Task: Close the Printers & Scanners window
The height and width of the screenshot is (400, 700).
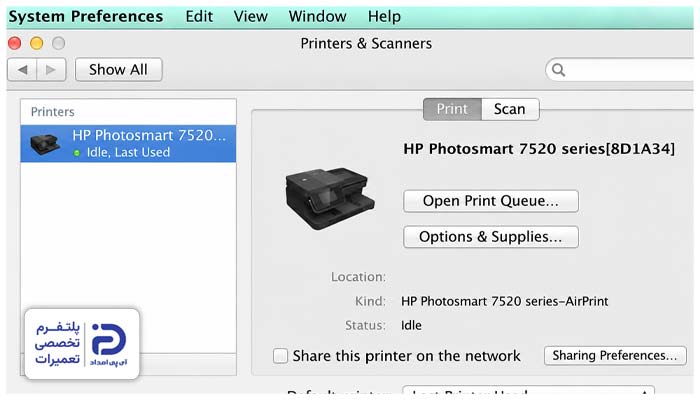Action: (x=15, y=43)
